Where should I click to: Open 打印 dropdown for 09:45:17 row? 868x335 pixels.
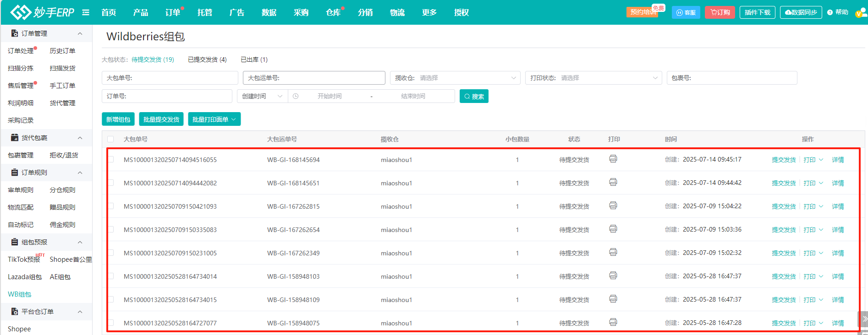pyautogui.click(x=813, y=160)
